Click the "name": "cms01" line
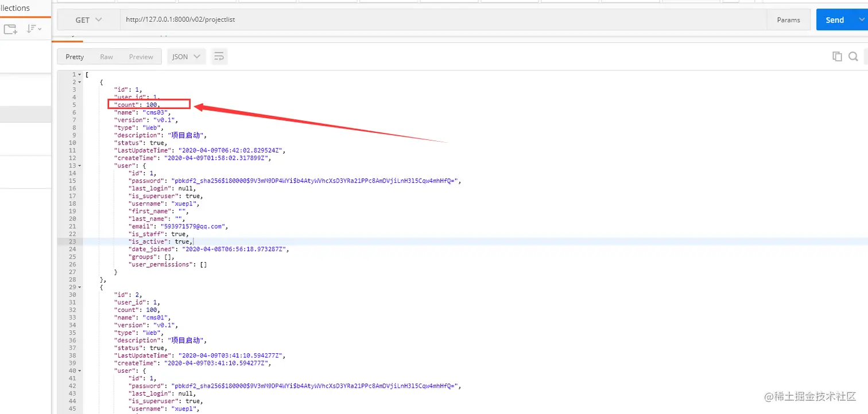Viewport: 868px width, 414px height. tap(142, 317)
